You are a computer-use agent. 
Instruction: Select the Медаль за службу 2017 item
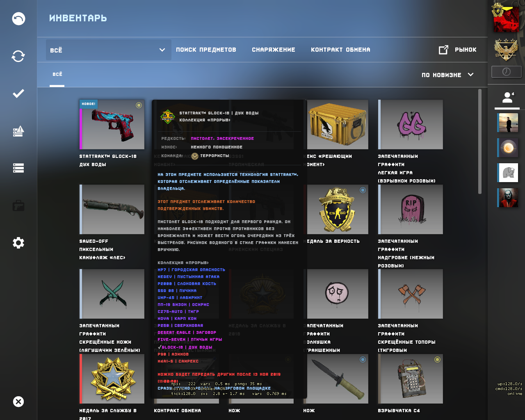coord(112,379)
